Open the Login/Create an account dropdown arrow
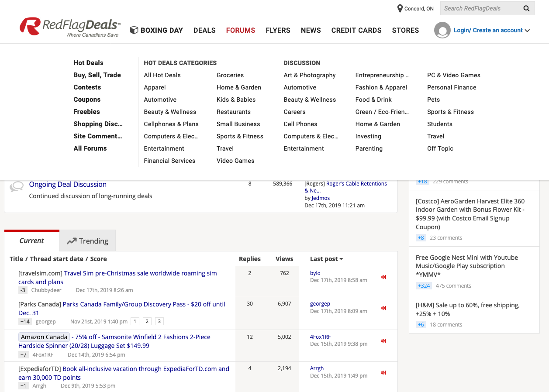549x392 pixels. click(528, 31)
